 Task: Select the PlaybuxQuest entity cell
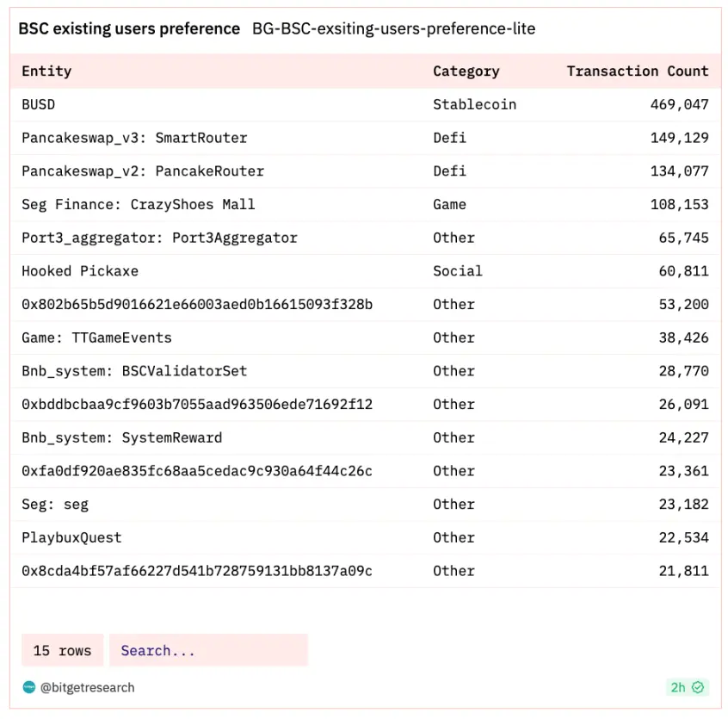click(x=71, y=538)
